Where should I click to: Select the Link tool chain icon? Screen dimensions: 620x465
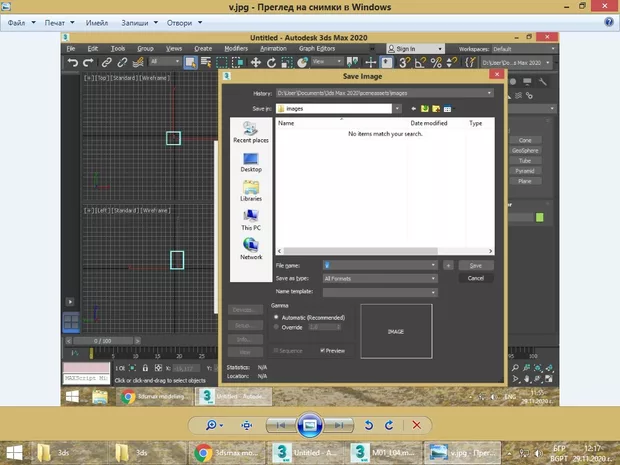click(106, 62)
